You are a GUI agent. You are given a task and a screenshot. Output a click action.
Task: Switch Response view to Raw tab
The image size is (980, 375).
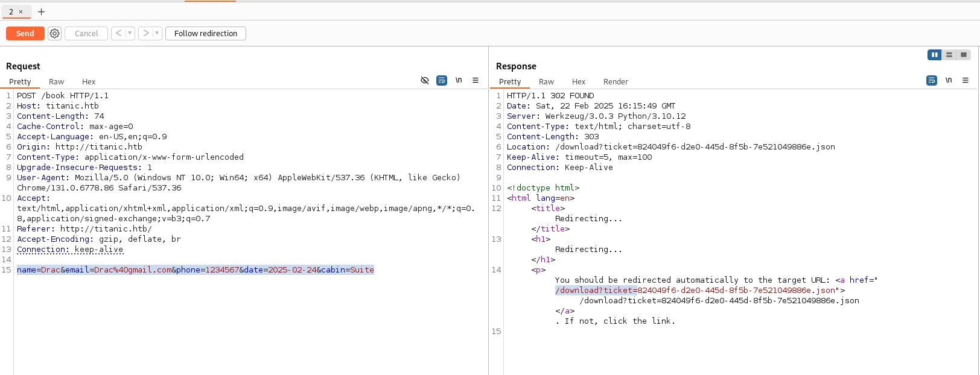tap(546, 81)
